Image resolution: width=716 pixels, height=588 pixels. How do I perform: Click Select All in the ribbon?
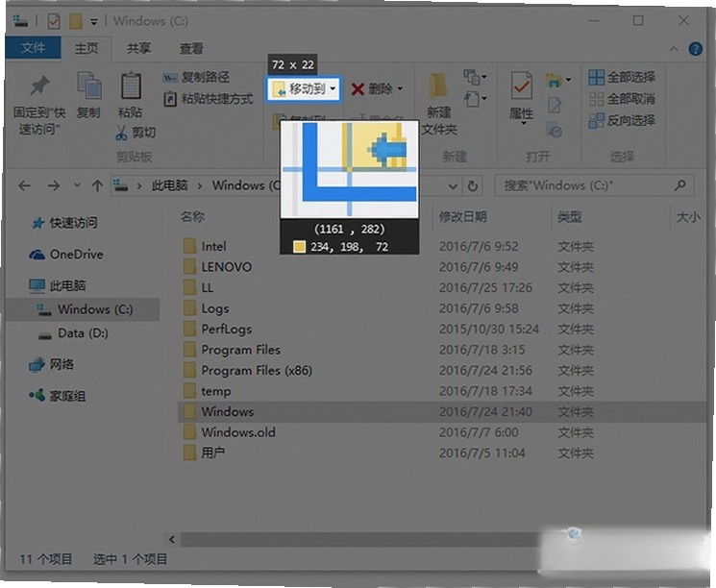coord(622,77)
